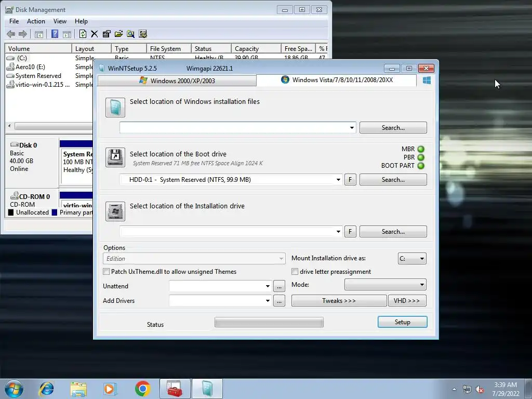The width and height of the screenshot is (532, 399).
Task: Open the Windows Start menu orb
Action: 14,389
